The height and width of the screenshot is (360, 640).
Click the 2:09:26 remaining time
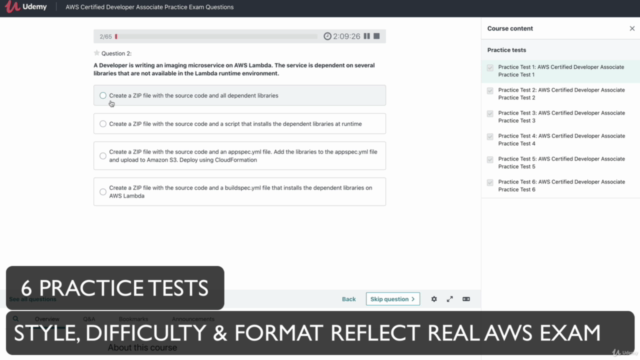pyautogui.click(x=347, y=36)
